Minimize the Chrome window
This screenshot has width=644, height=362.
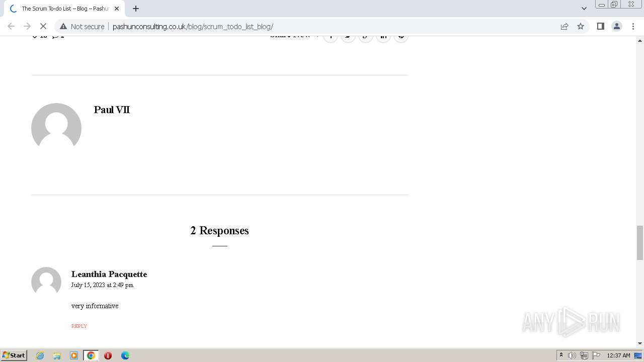tap(602, 5)
